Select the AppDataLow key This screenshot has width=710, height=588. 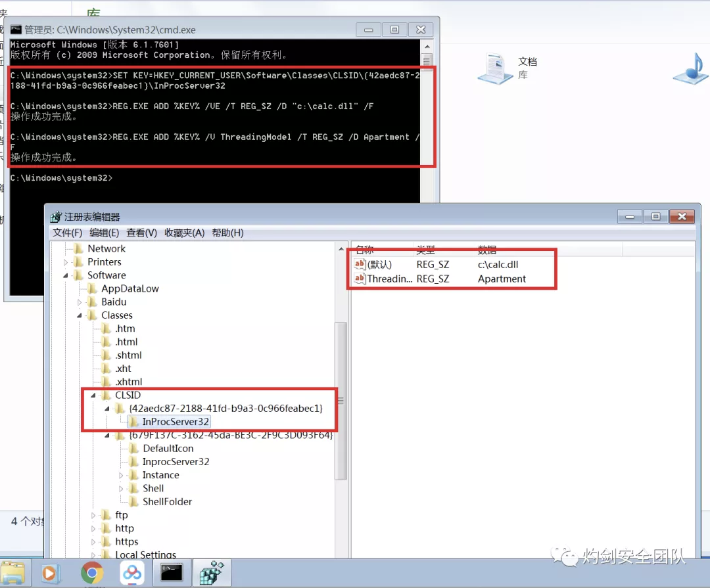tap(130, 289)
